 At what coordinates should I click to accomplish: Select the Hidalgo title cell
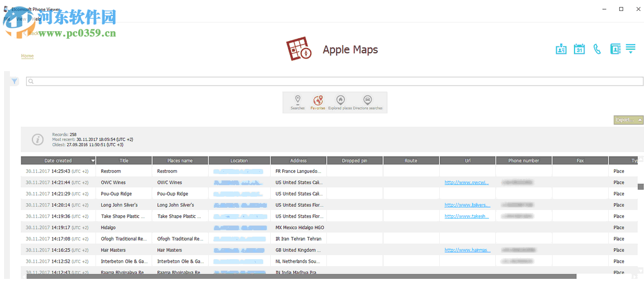pyautogui.click(x=124, y=227)
